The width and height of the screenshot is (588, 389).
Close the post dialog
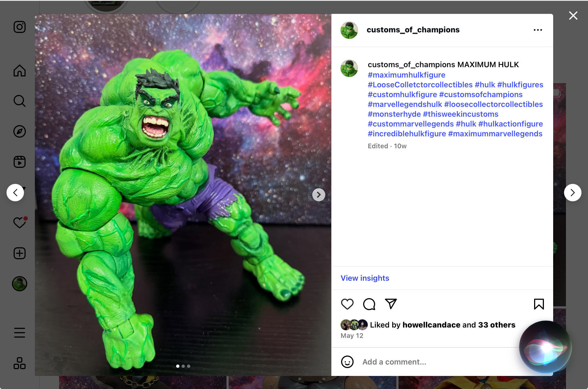[573, 16]
